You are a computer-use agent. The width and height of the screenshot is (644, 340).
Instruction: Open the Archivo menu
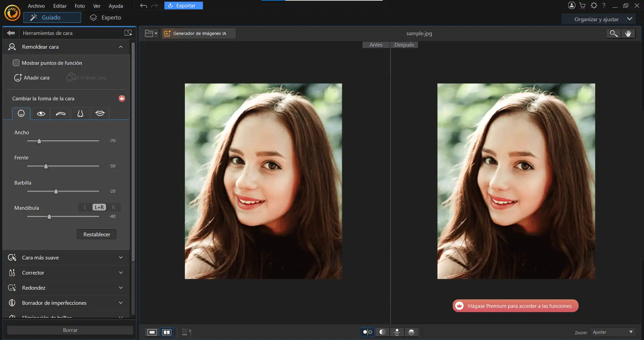[x=36, y=6]
